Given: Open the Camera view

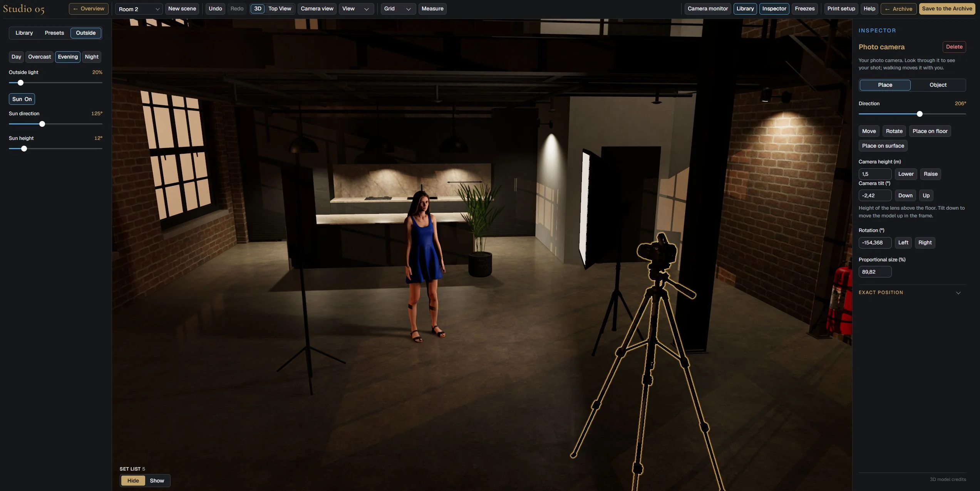Looking at the screenshot, I should point(317,9).
